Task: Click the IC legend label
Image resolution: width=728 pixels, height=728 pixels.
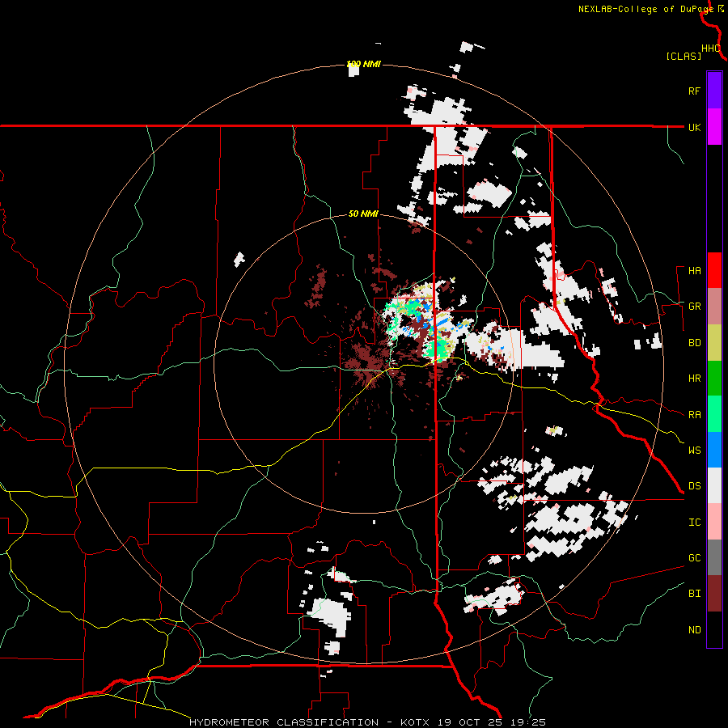Action: point(694,523)
